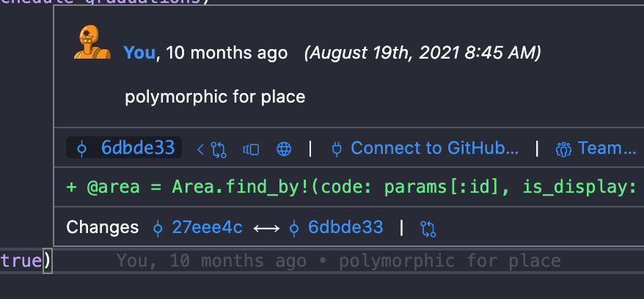Click the commit icon beside 27eee4c
The image size is (644, 299).
coord(158,228)
